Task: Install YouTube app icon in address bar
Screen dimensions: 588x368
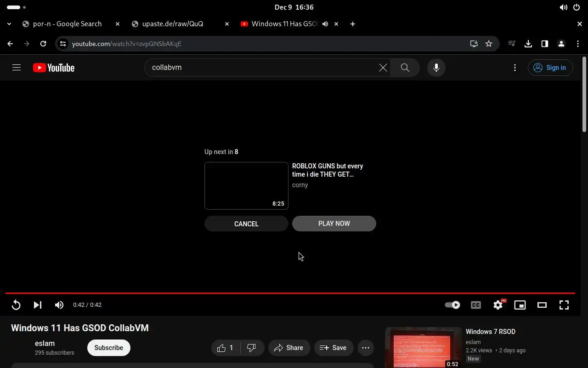Action: click(474, 44)
